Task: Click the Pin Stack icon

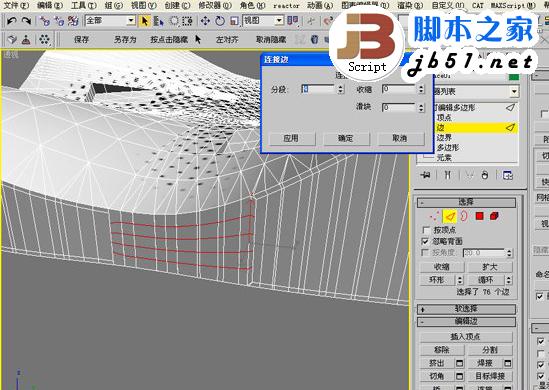Action: [x=425, y=175]
